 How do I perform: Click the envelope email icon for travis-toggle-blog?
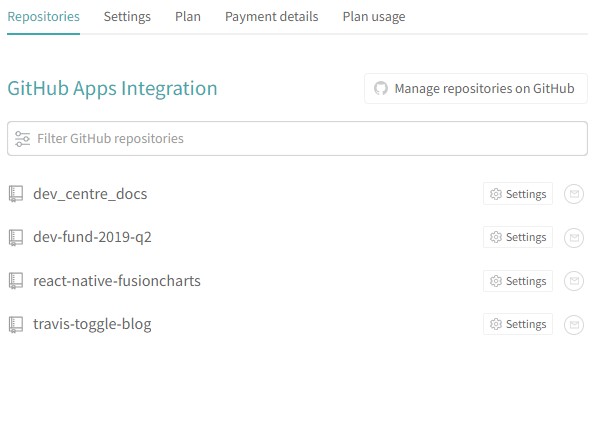point(574,325)
